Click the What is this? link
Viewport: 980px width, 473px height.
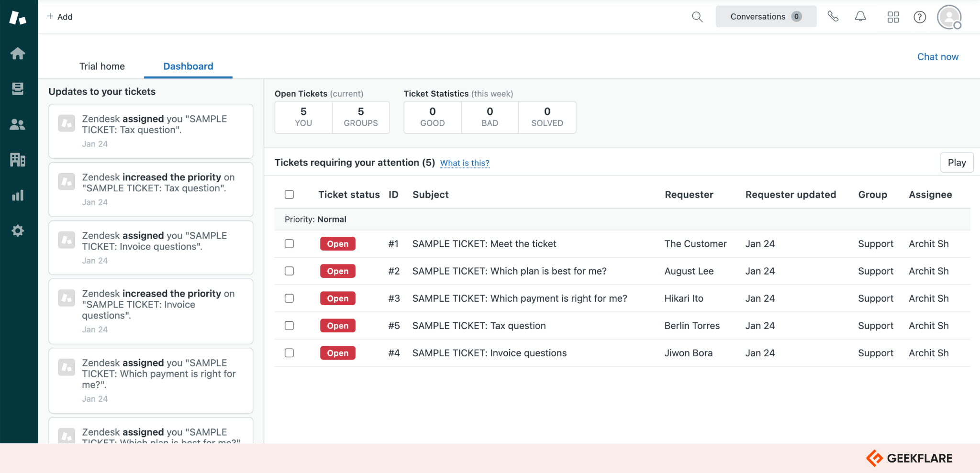coord(465,163)
